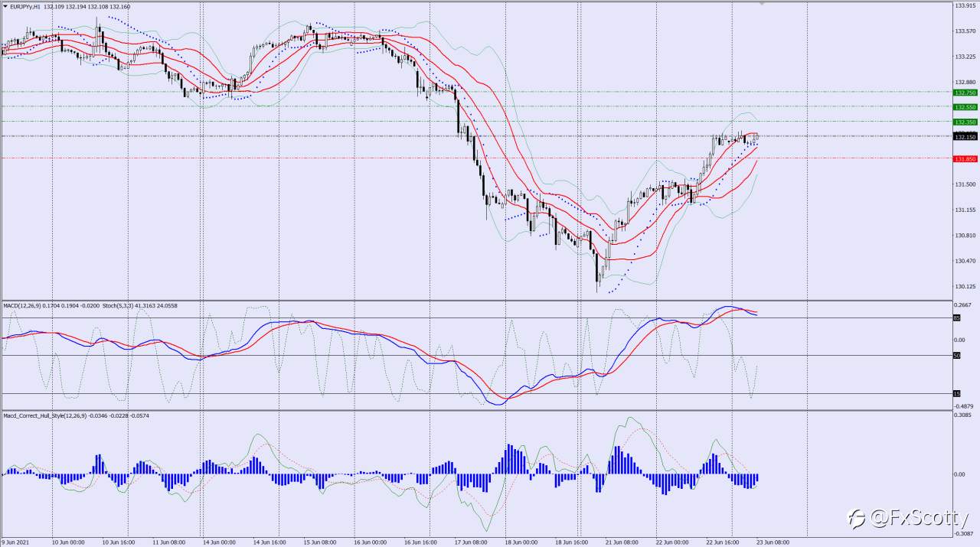Click the 22 Jun 16:00 time label

723,542
